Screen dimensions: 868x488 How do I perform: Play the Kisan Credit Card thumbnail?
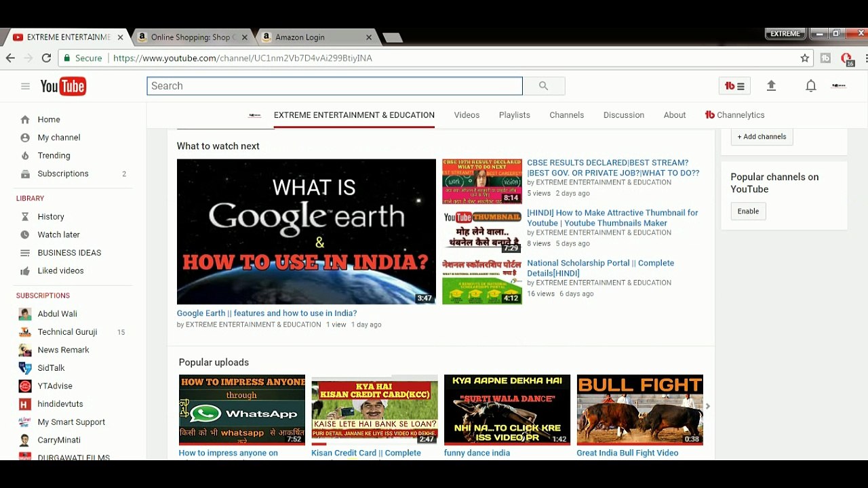tap(374, 410)
